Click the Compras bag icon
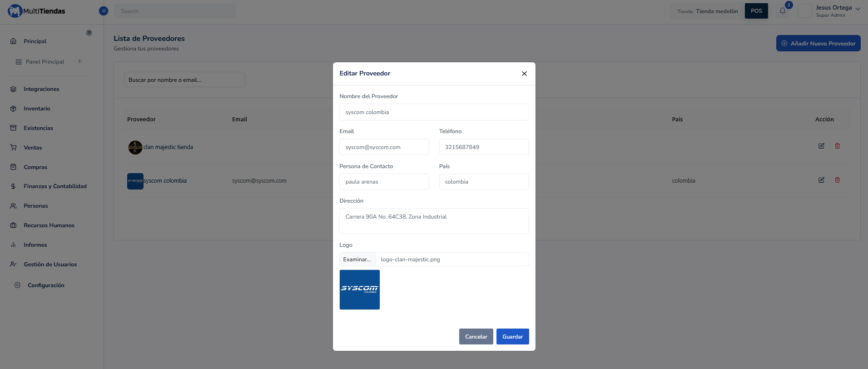The height and width of the screenshot is (369, 868). click(13, 167)
